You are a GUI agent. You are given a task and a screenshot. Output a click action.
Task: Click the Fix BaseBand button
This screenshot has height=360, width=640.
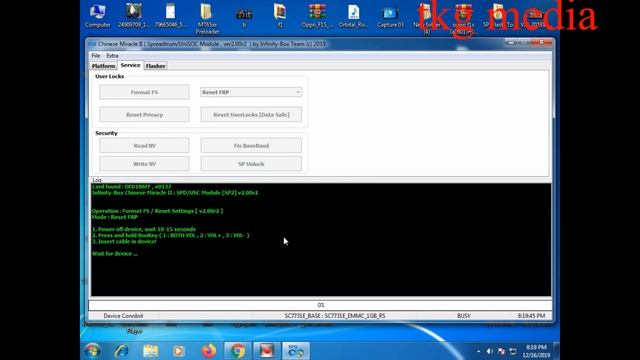click(251, 145)
